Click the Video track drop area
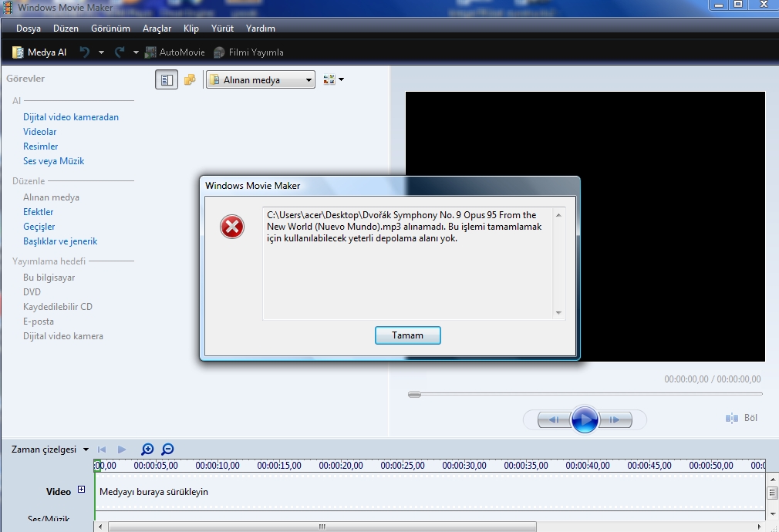The height and width of the screenshot is (532, 779). pyautogui.click(x=430, y=492)
